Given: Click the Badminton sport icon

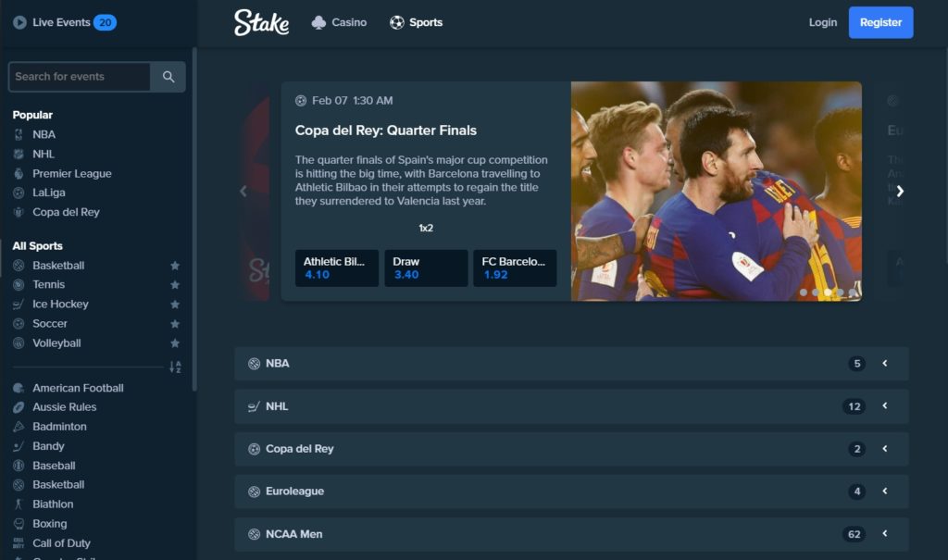Looking at the screenshot, I should [x=19, y=427].
